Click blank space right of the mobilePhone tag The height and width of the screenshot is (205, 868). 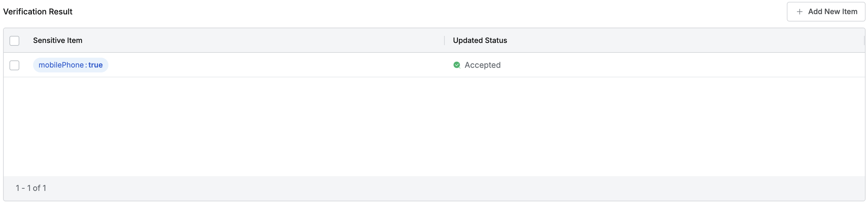click(270, 65)
